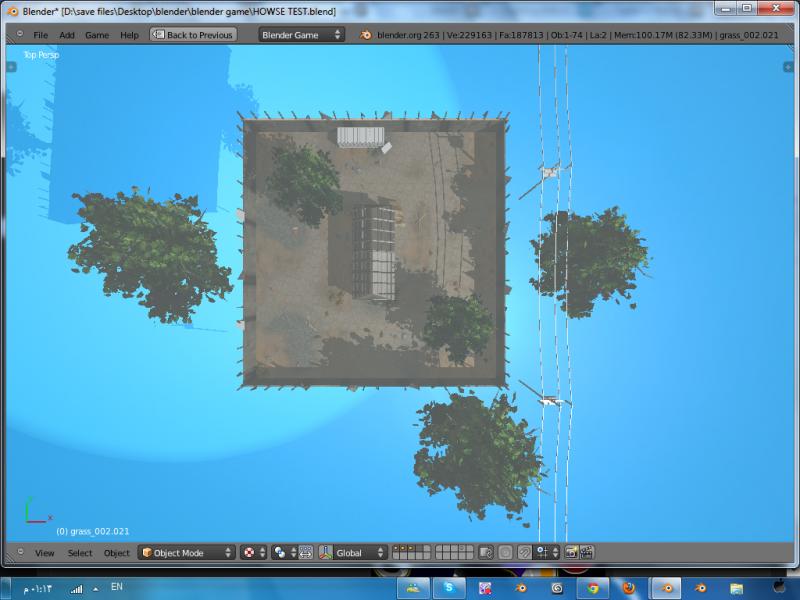Click OpenGL render animation clapper icon
800x600 pixels.
coord(586,553)
